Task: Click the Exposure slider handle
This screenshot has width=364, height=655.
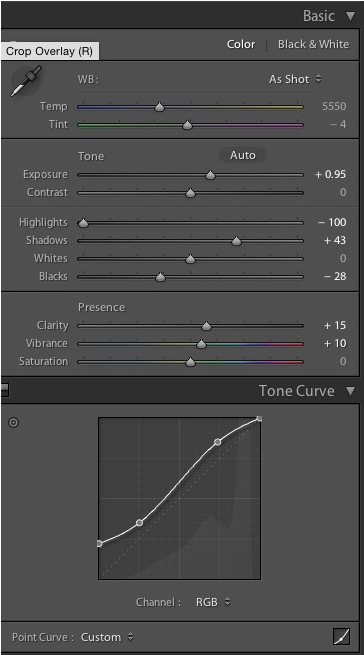Action: click(211, 175)
